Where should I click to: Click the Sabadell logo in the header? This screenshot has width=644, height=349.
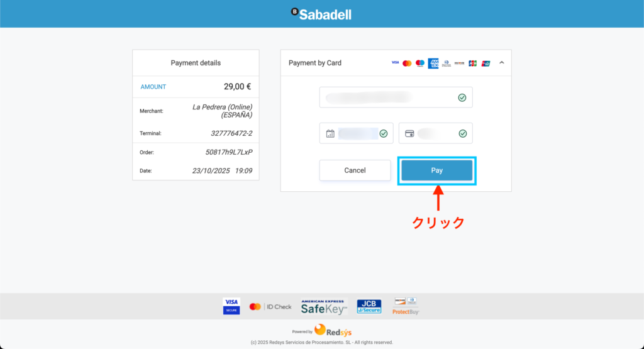321,14
